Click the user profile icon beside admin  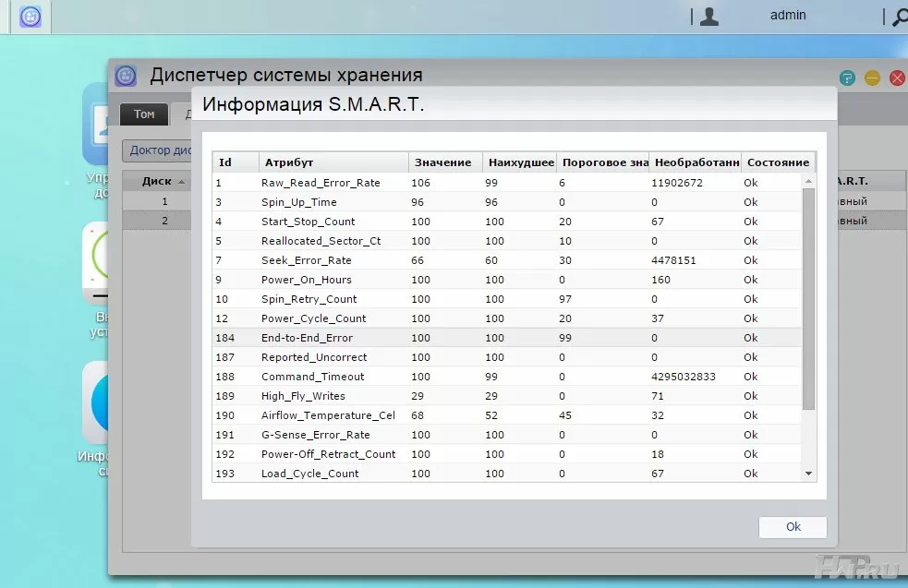point(708,16)
